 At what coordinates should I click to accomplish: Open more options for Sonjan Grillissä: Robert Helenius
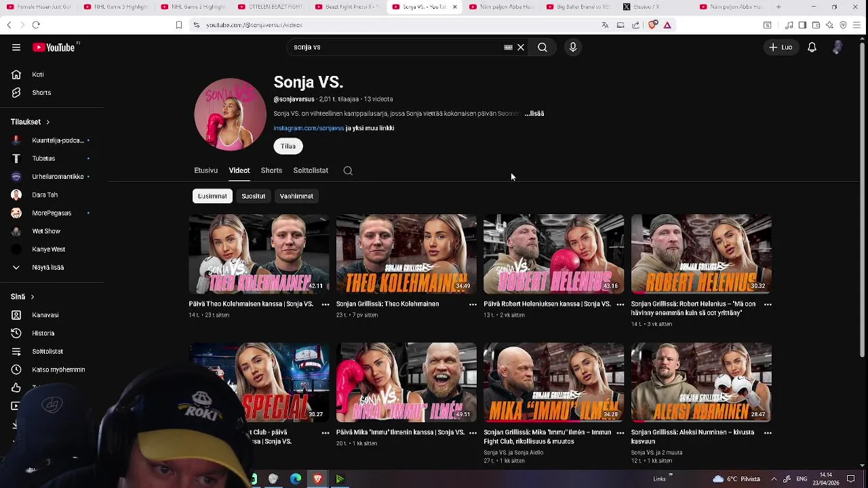[x=768, y=305]
